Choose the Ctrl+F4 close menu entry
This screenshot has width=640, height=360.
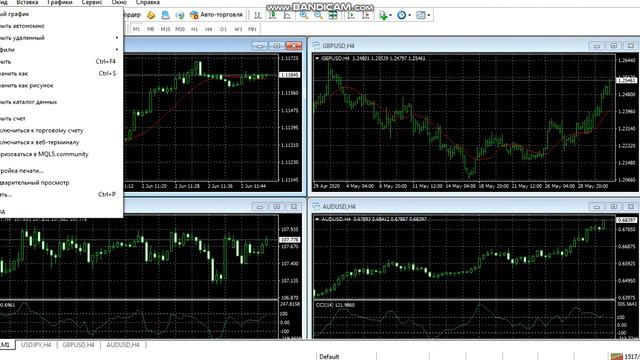click(60, 61)
